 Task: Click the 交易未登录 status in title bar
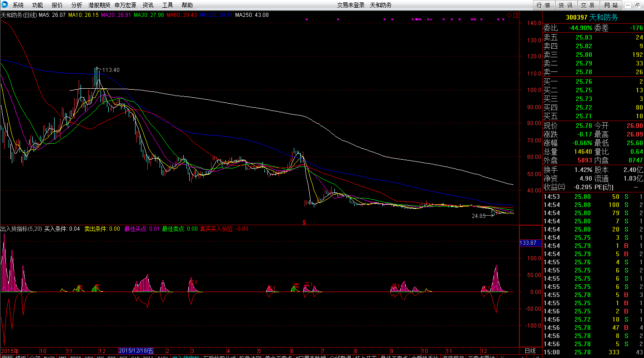coord(351,5)
